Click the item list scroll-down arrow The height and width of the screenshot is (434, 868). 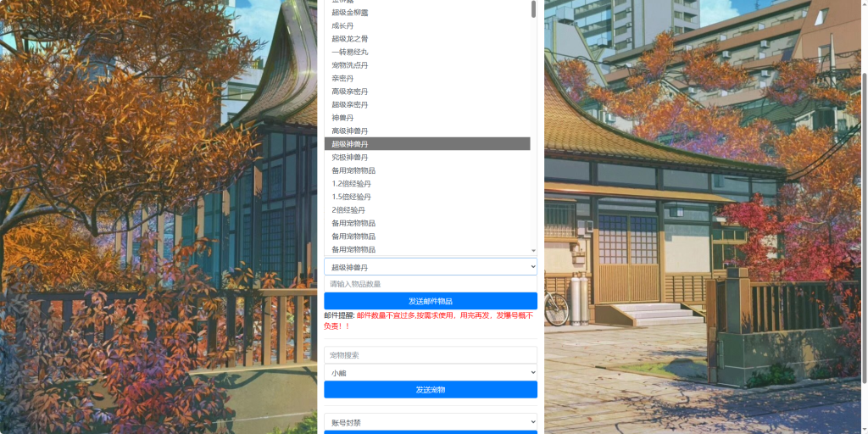coord(534,251)
